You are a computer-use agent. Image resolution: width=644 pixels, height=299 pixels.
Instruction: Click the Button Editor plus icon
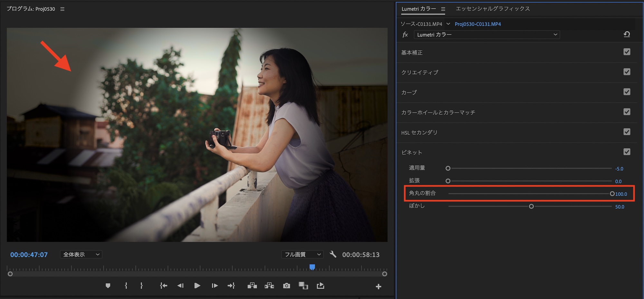(x=378, y=286)
